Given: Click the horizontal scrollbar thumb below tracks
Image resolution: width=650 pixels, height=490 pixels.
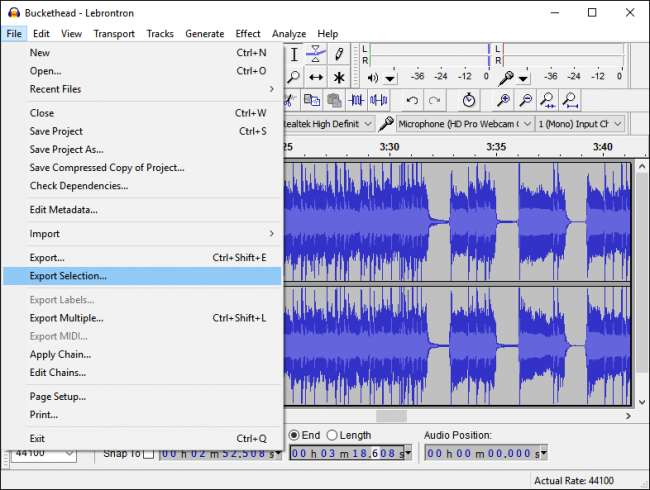Looking at the screenshot, I should [391, 416].
